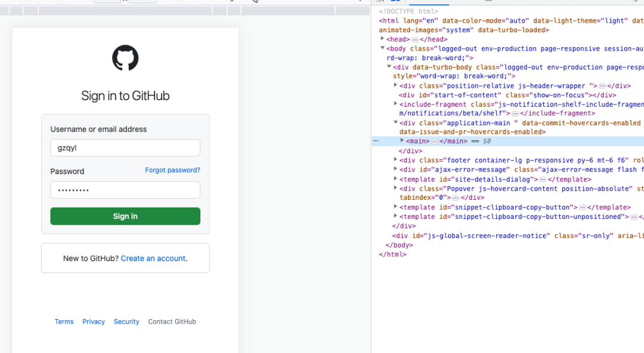The height and width of the screenshot is (353, 644).
Task: Expand the position-relative js-header-wrapper div
Action: (x=395, y=85)
